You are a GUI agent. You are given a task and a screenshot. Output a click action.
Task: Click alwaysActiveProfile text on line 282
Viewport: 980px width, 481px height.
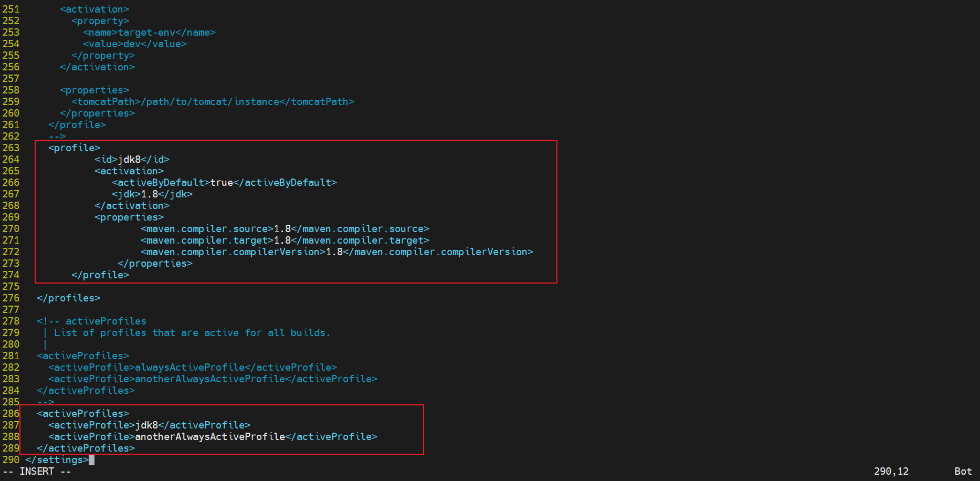pyautogui.click(x=189, y=367)
